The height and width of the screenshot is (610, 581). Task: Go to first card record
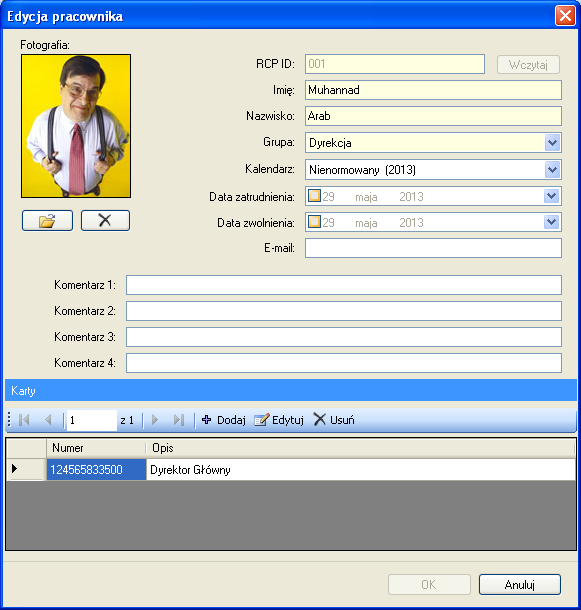(x=24, y=420)
